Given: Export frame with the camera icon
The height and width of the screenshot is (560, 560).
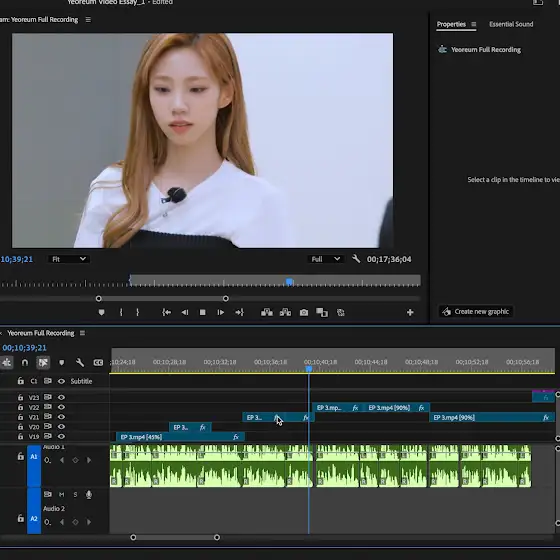Looking at the screenshot, I should 304,312.
